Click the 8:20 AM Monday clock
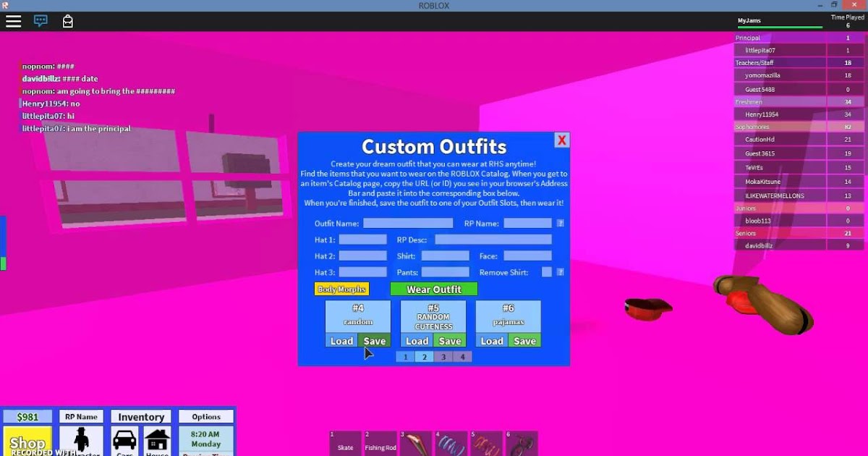This screenshot has height=456, width=868. [206, 439]
